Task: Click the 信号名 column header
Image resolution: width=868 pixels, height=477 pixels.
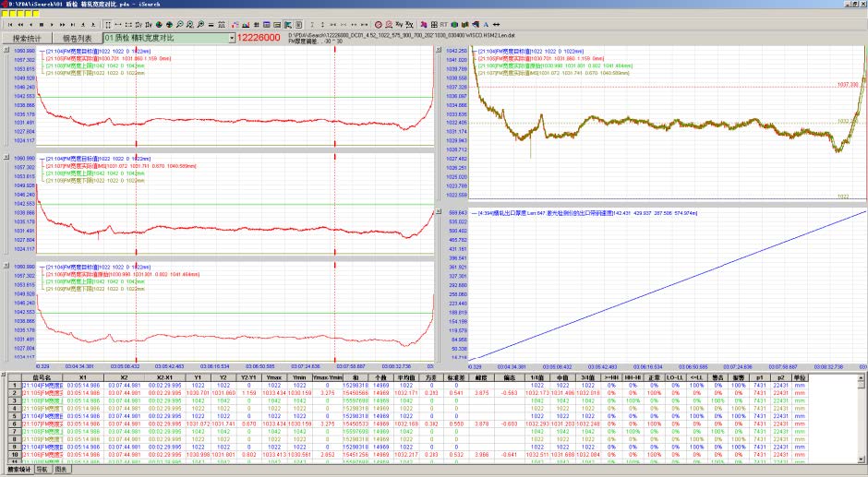Action: pyautogui.click(x=42, y=376)
